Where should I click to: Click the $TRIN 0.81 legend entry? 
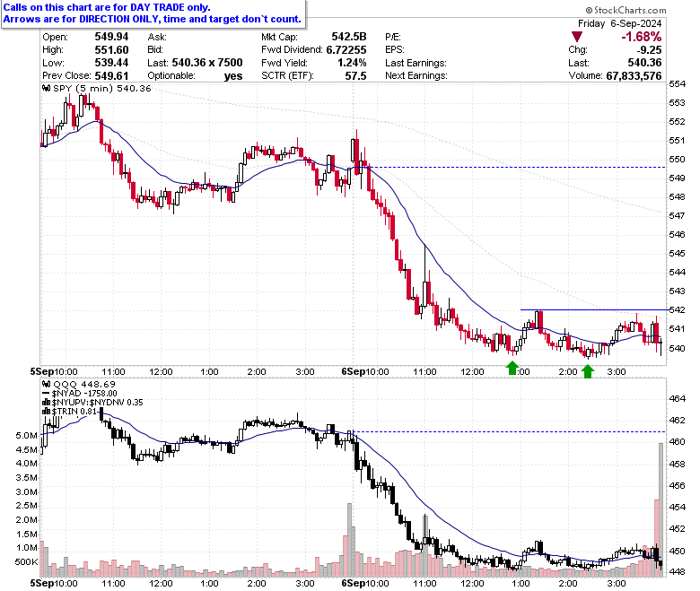click(74, 412)
